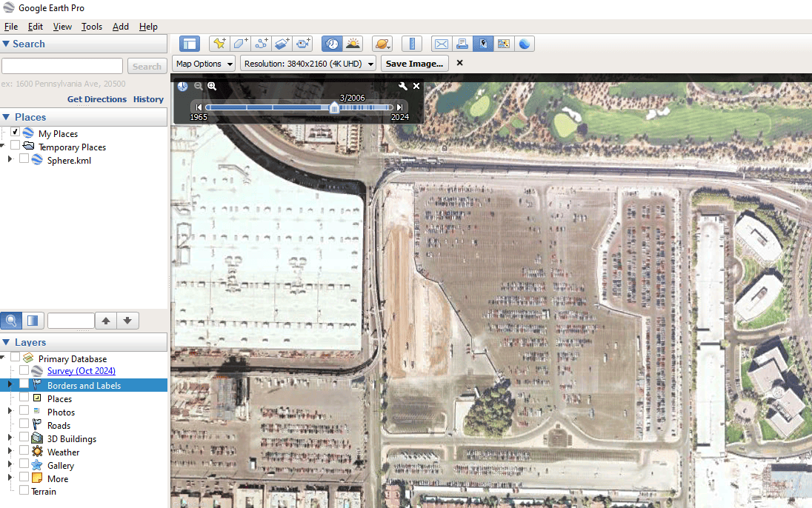Click the time slider track near 1965
The width and height of the screenshot is (812, 508).
[x=210, y=107]
